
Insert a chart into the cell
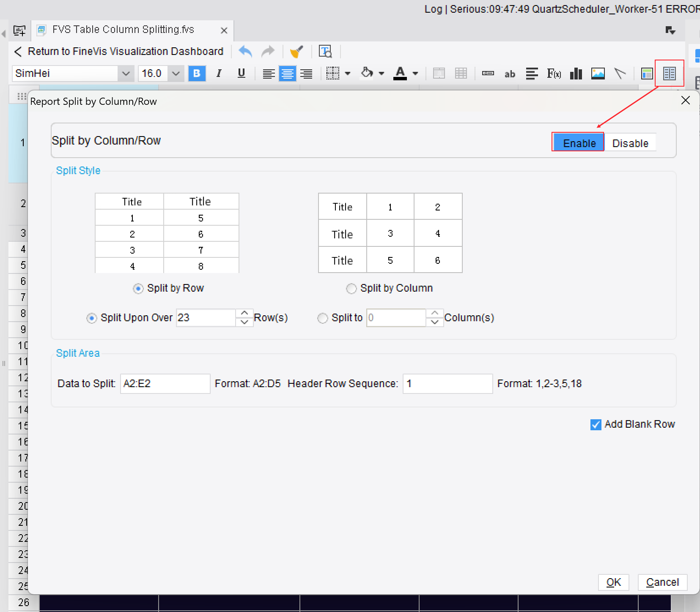(x=576, y=74)
